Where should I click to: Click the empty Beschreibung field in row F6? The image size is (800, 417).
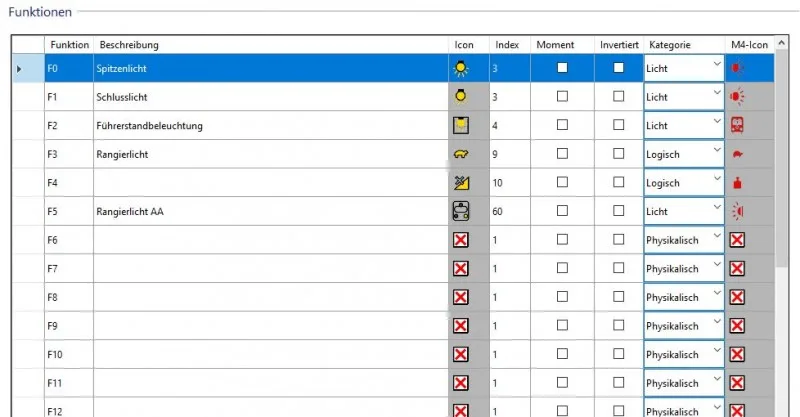click(271, 239)
